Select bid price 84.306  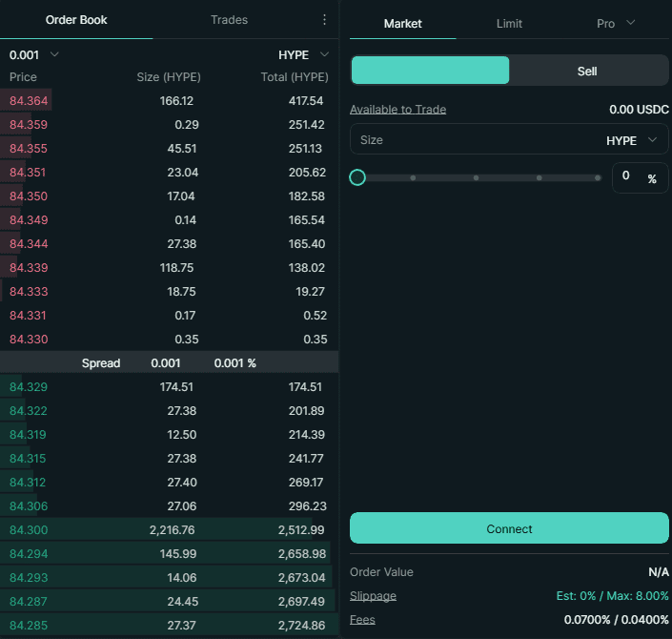(29, 506)
